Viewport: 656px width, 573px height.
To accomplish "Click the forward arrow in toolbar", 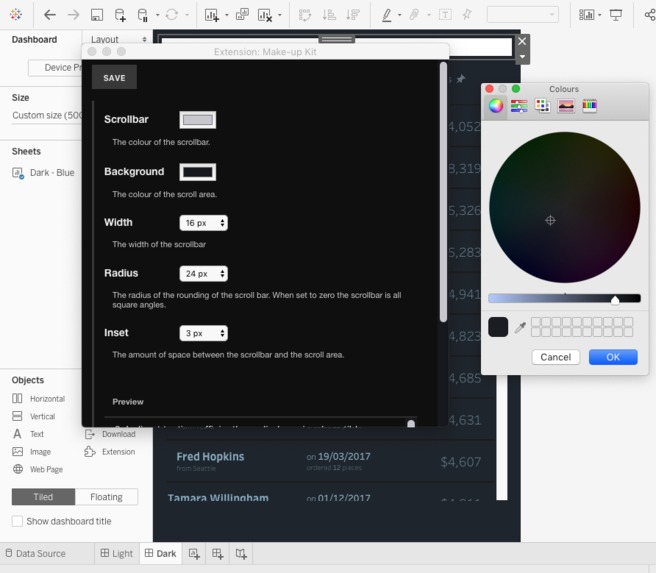I will pyautogui.click(x=73, y=15).
